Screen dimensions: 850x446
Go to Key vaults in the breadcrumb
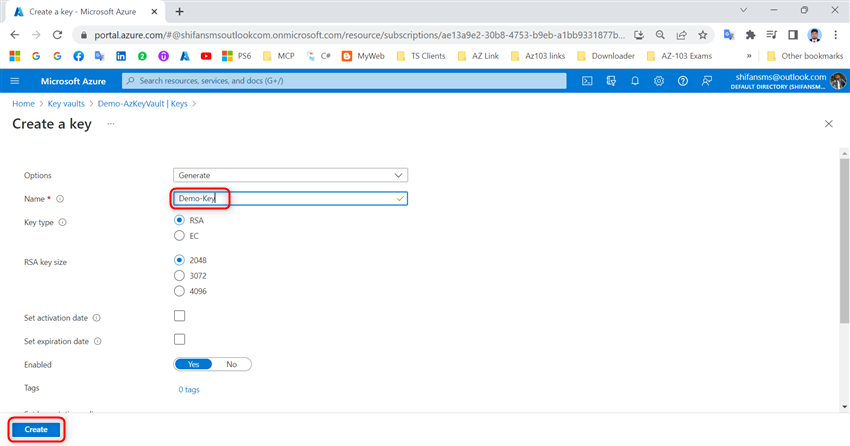pyautogui.click(x=66, y=104)
